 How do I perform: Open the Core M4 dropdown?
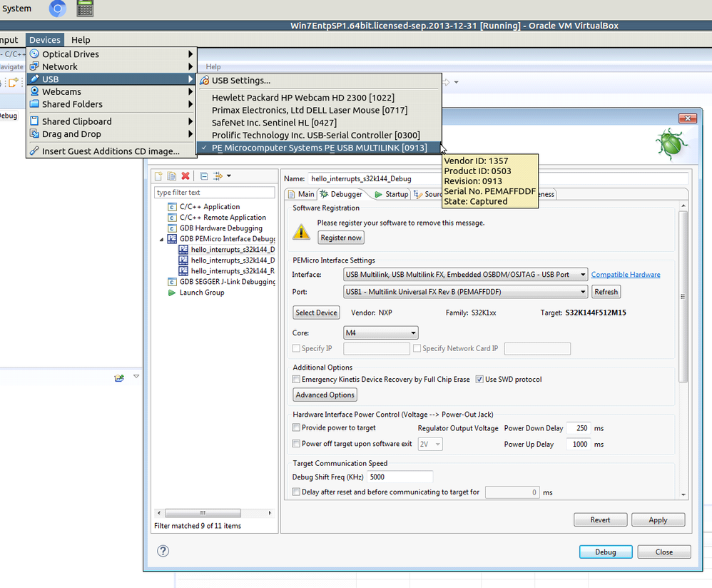pos(380,333)
